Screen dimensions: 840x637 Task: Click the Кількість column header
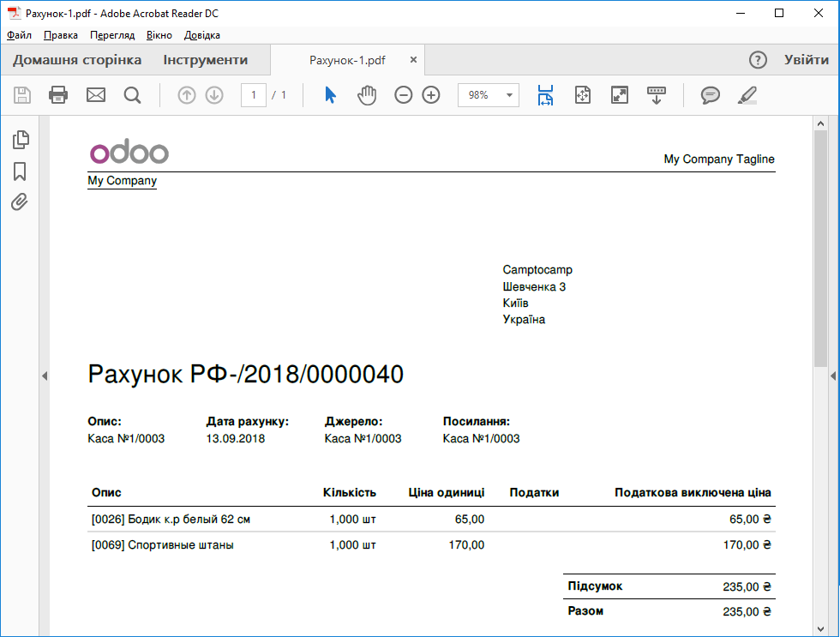(x=350, y=493)
